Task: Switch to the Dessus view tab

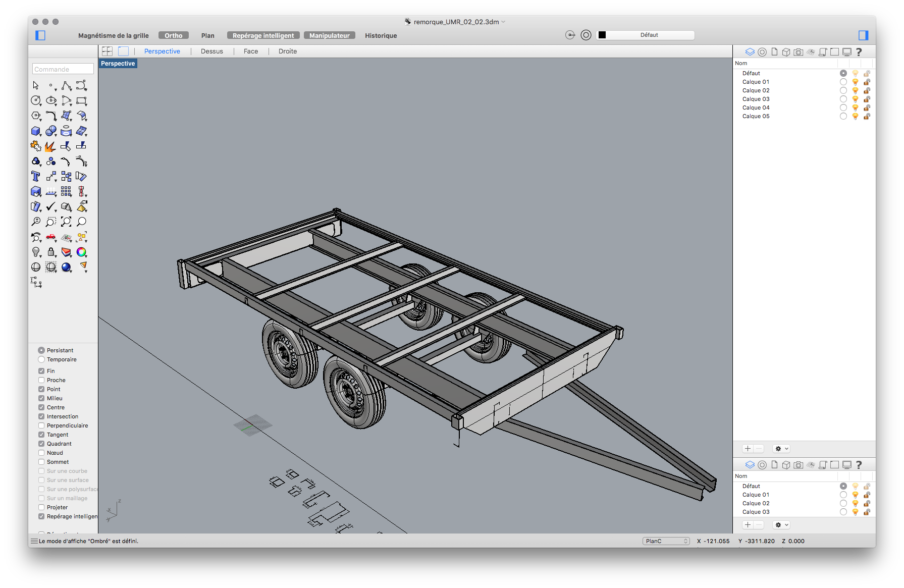Action: [x=211, y=51]
